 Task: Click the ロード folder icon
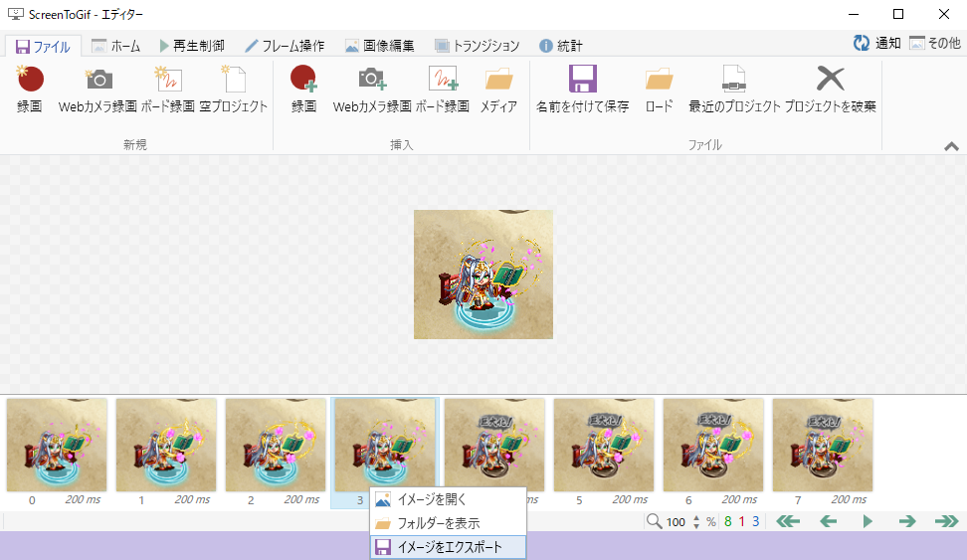click(659, 81)
